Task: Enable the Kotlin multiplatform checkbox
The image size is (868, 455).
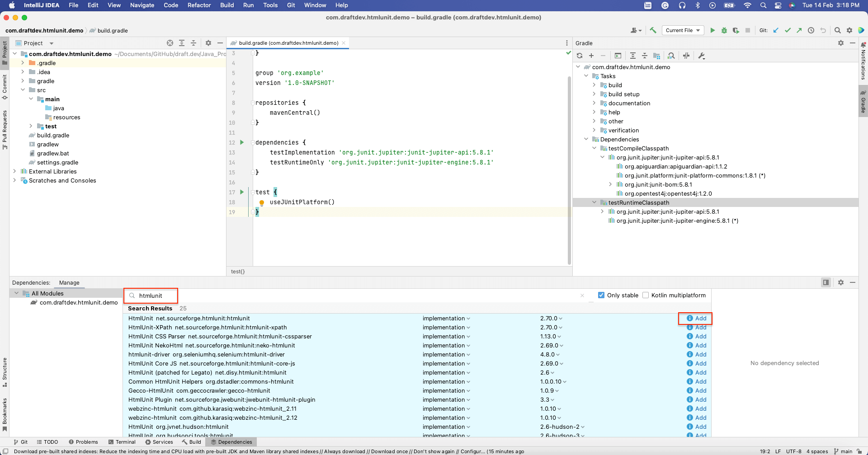Action: tap(646, 295)
